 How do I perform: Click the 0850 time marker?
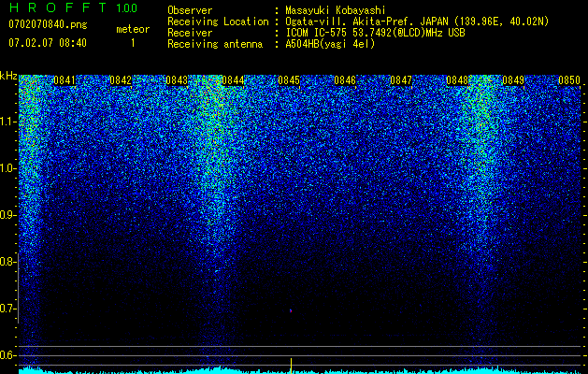pos(569,80)
